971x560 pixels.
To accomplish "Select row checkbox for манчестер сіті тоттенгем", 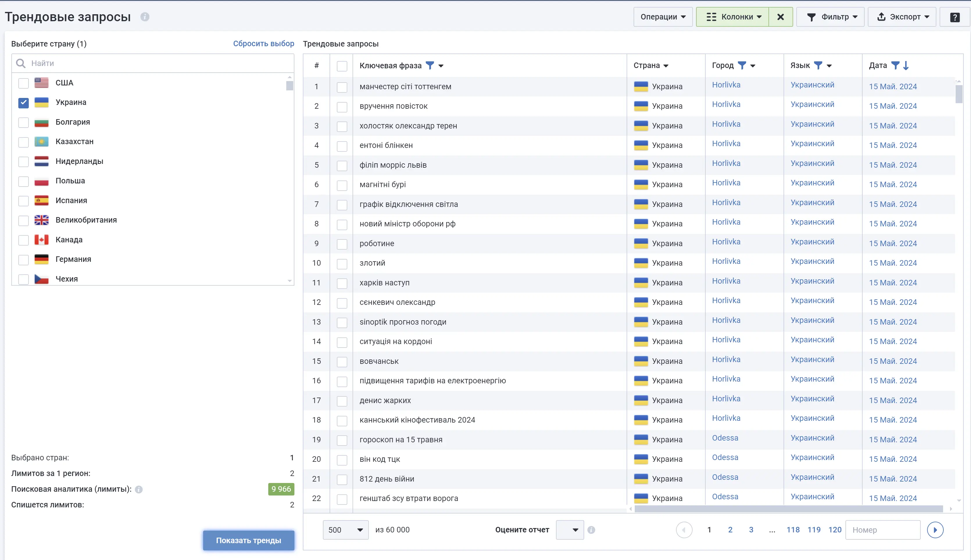I will point(342,87).
